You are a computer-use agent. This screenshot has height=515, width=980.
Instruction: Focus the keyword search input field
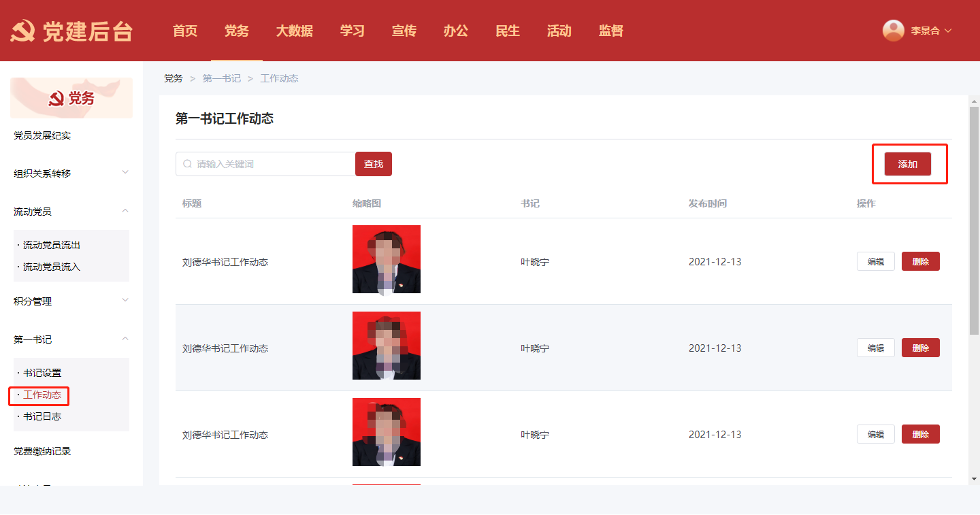coord(272,164)
